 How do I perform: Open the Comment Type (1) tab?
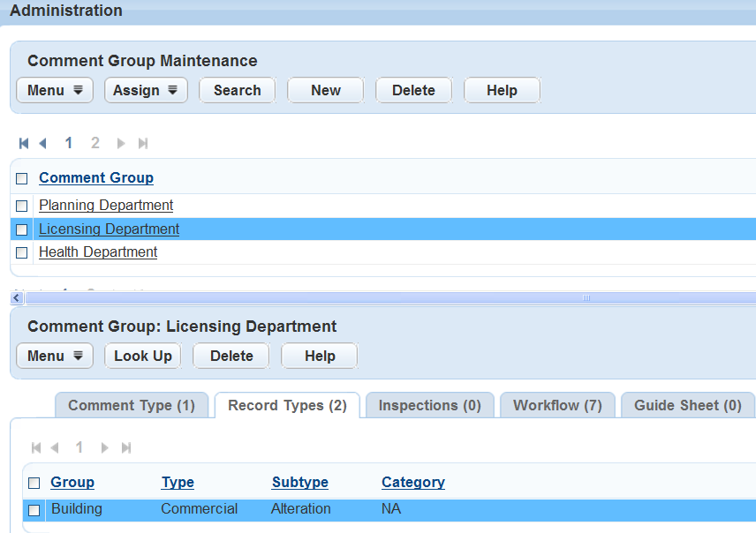[132, 405]
